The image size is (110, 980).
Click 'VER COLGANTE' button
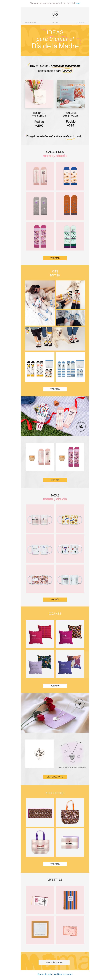55,776
